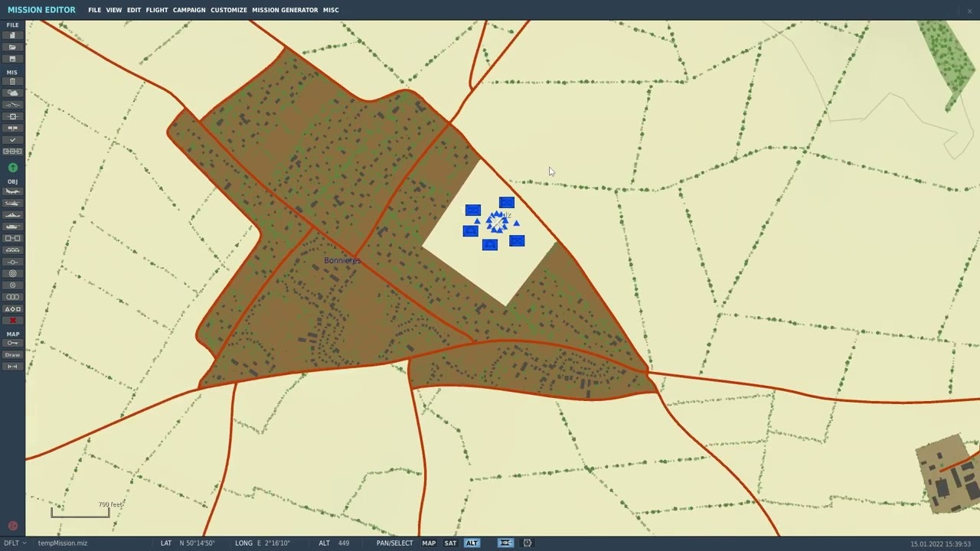Open the CAMPAIGN menu
This screenshot has width=980, height=551.
click(189, 10)
